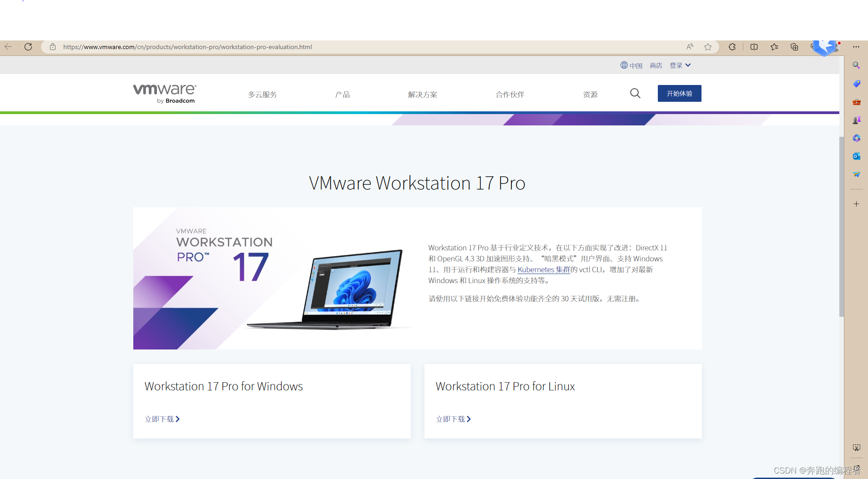Viewport: 868px width, 479px height.
Task: Click 立即下载 for Workstation 17 Pro for Windows
Action: [162, 419]
